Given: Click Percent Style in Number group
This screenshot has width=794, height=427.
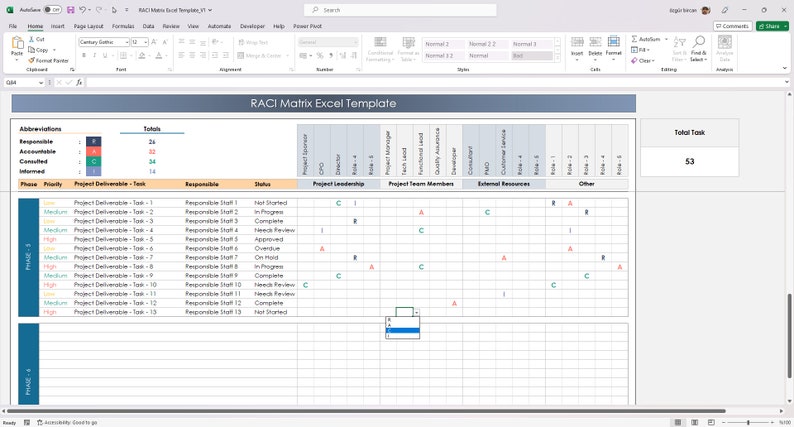Looking at the screenshot, I should click(320, 55).
